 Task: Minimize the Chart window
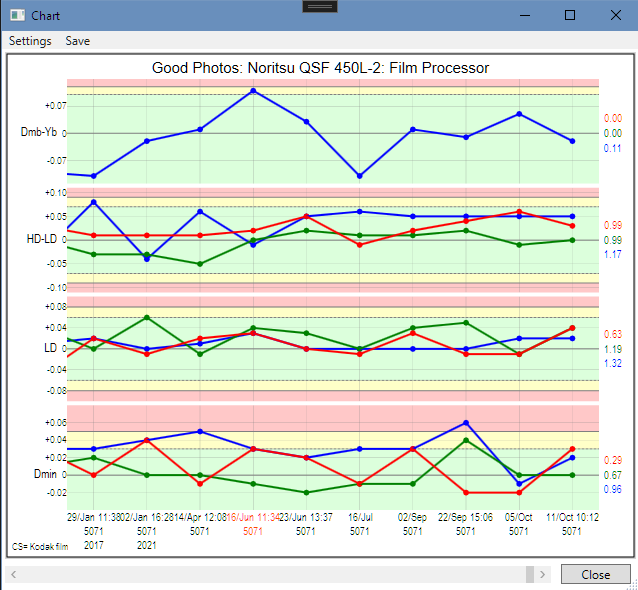pos(525,15)
